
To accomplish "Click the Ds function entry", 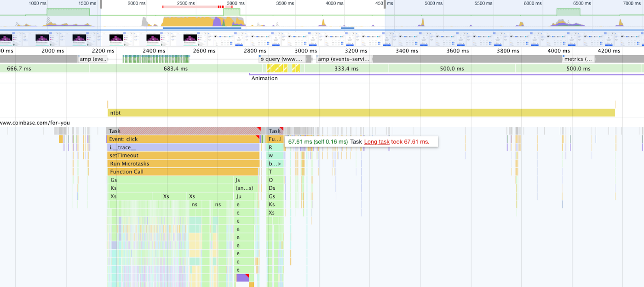I will [x=275, y=188].
